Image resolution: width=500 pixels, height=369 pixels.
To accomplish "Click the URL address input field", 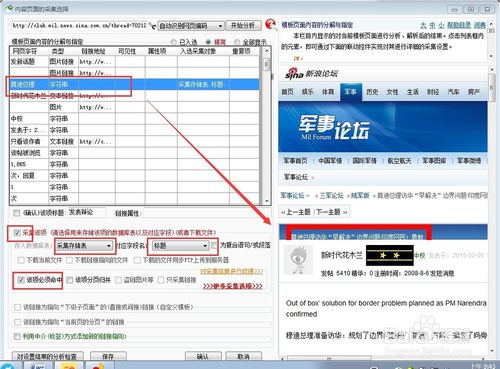I will coord(79,25).
